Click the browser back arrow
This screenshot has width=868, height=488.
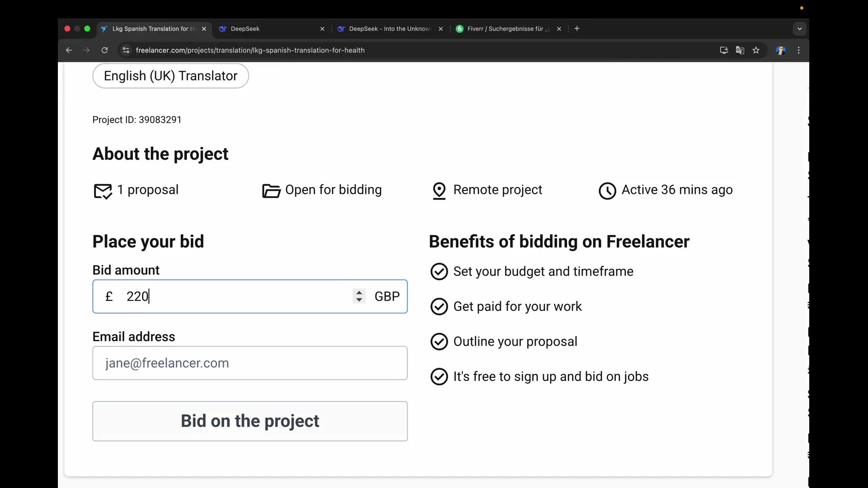69,50
